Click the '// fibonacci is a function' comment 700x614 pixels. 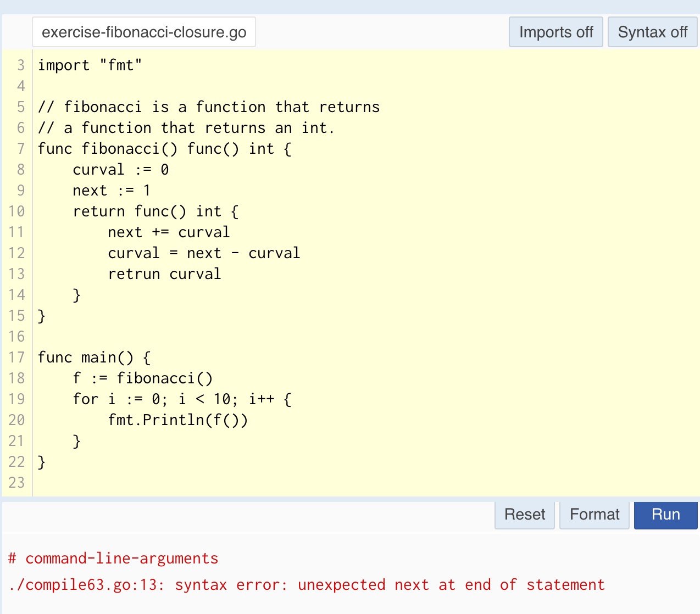click(209, 107)
